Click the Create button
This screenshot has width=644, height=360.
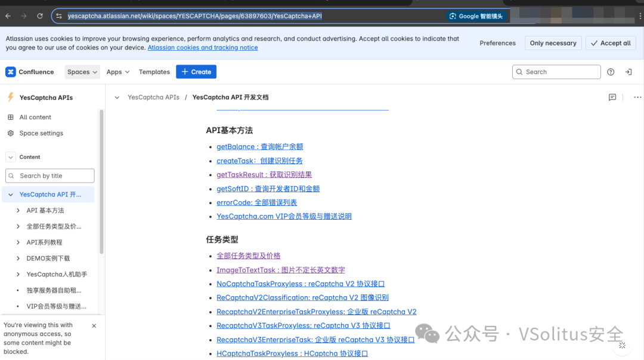196,72
